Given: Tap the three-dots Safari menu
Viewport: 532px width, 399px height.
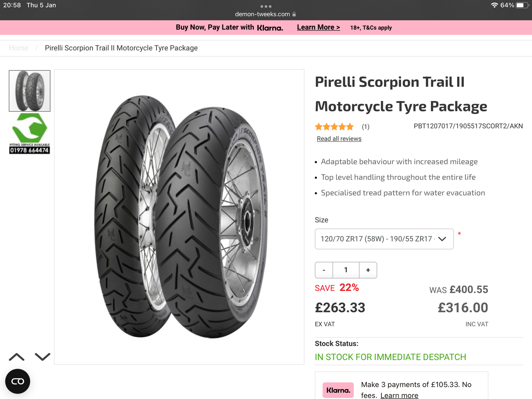Looking at the screenshot, I should (266, 6).
